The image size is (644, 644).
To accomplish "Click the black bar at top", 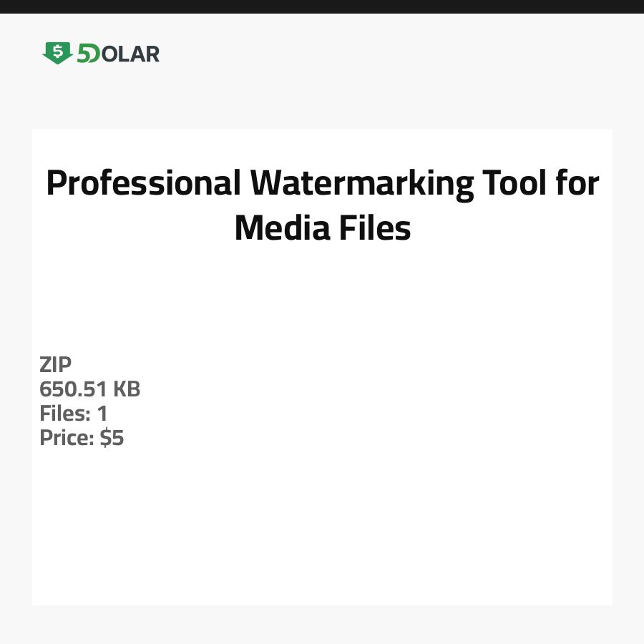I will pyautogui.click(x=322, y=6).
